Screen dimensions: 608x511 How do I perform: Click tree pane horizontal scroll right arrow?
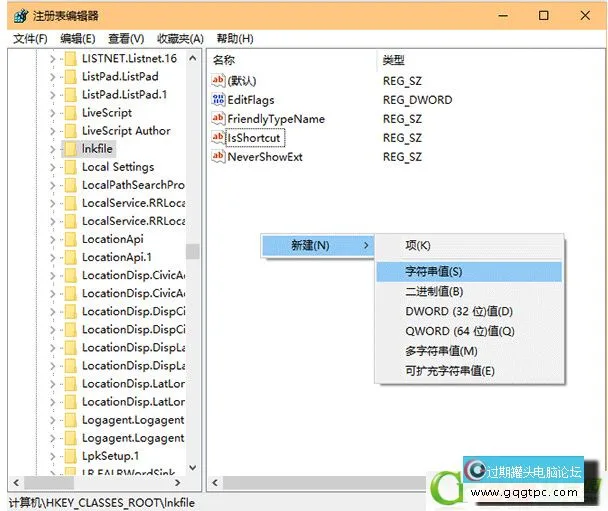point(178,483)
